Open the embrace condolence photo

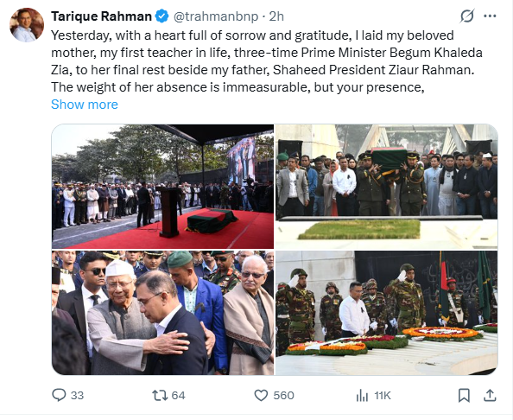click(162, 313)
